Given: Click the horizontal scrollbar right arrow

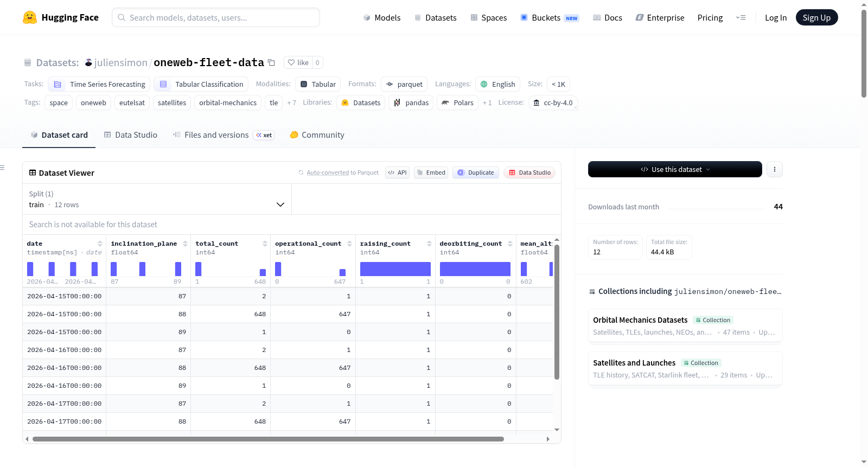Looking at the screenshot, I should coord(548,439).
